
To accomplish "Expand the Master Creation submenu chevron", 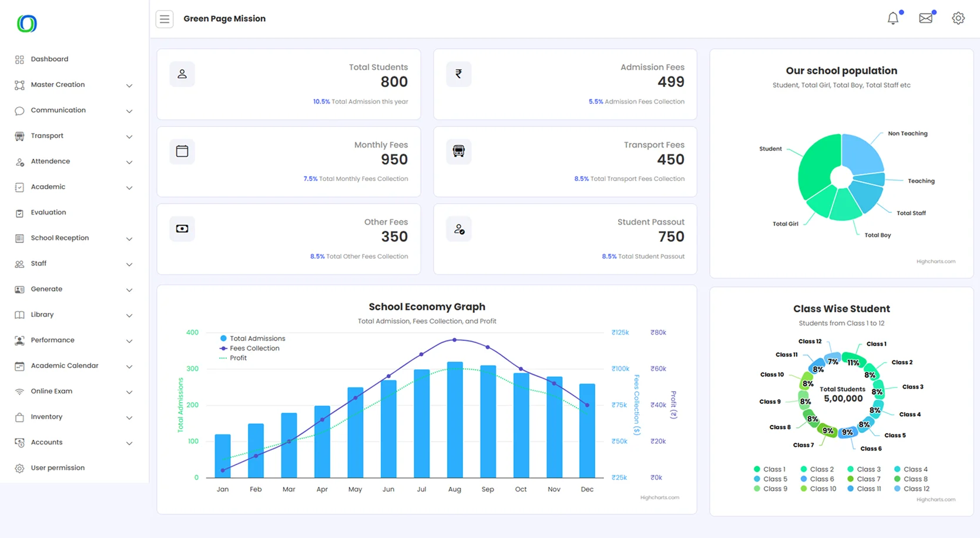I will [x=129, y=86].
